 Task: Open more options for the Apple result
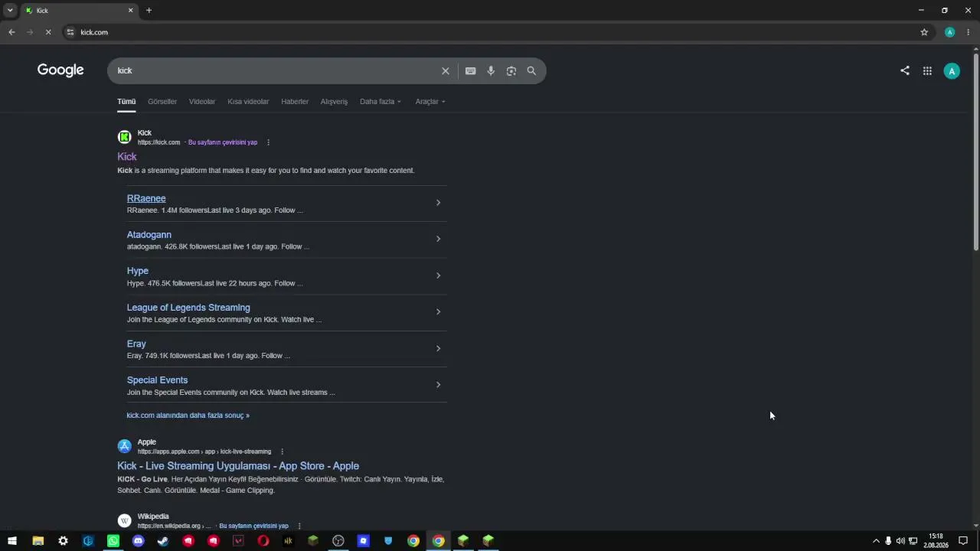click(x=282, y=452)
